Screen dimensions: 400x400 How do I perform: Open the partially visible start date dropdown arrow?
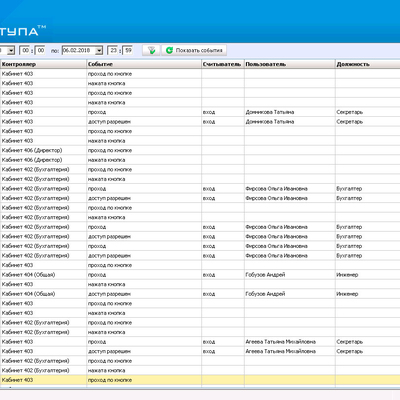[x=11, y=50]
